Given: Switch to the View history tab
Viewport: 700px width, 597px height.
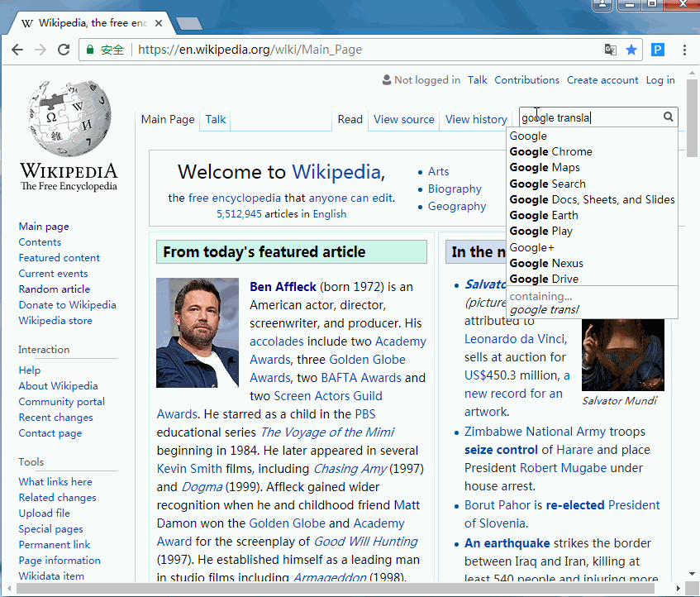Looking at the screenshot, I should (476, 119).
